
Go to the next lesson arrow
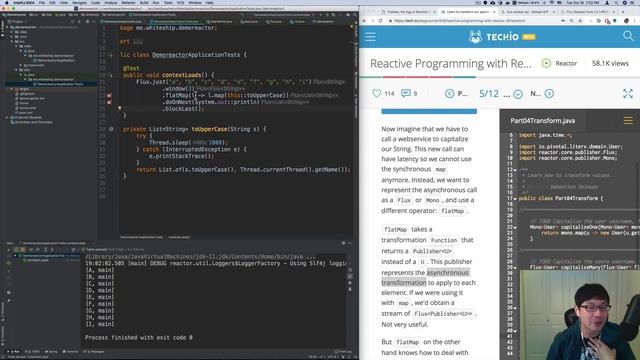tap(549, 93)
